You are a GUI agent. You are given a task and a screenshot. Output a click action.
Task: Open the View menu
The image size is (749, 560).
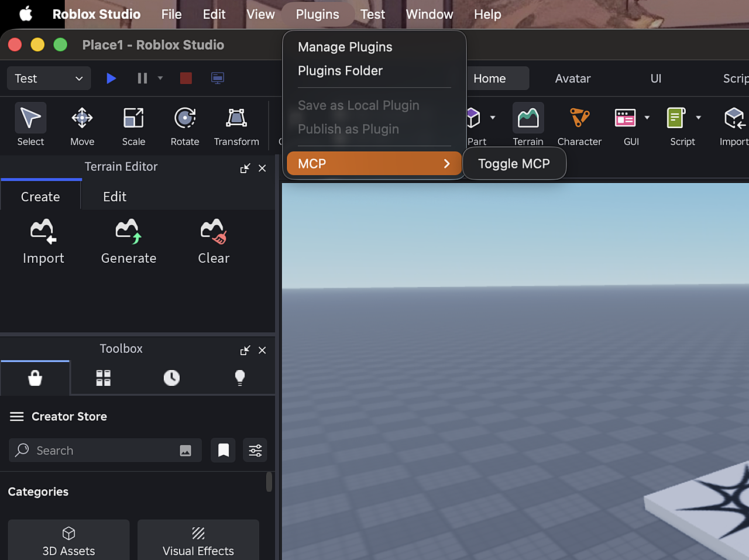tap(260, 14)
